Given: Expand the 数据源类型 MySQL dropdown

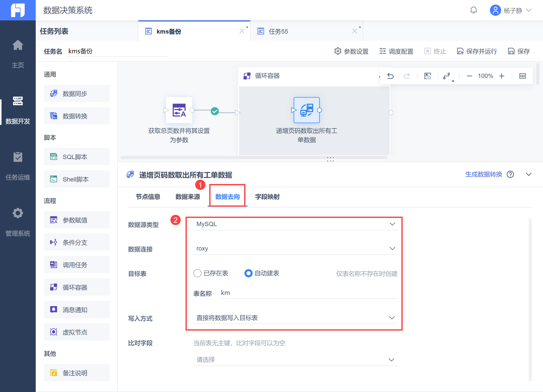Looking at the screenshot, I should click(x=295, y=224).
